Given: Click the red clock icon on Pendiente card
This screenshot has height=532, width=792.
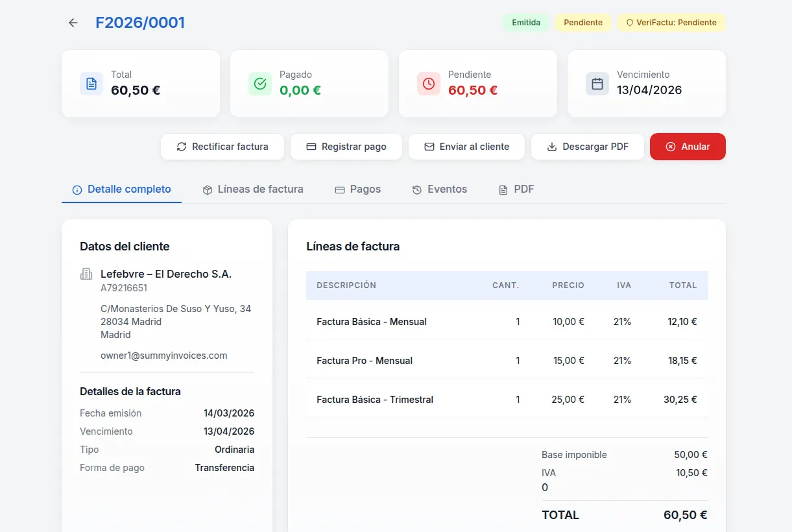Looking at the screenshot, I should click(x=429, y=84).
